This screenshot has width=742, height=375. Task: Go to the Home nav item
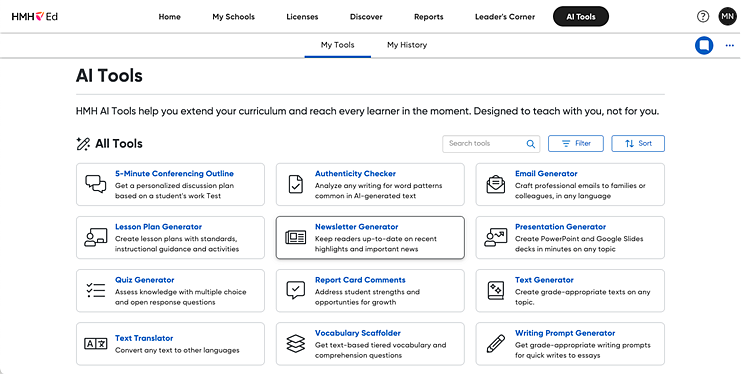169,17
